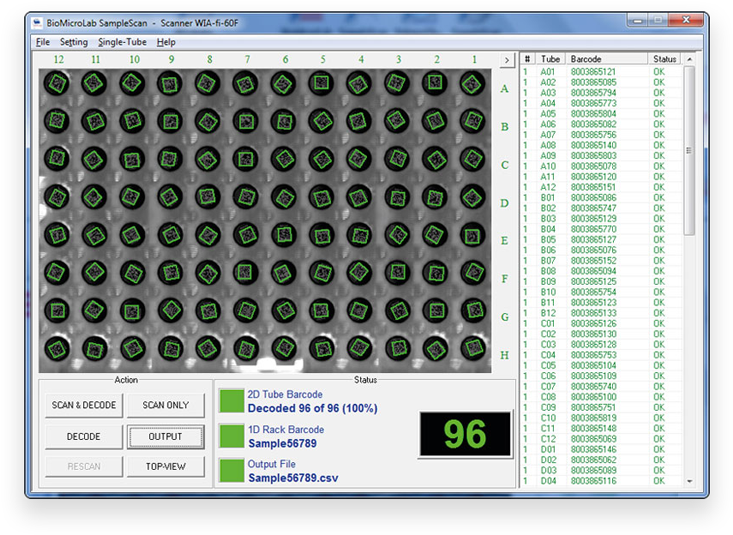Click the DECODE button
The image size is (733, 535).
coord(84,436)
